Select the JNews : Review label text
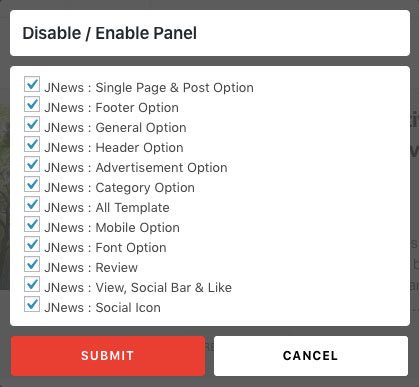This screenshot has width=419, height=387. 91,268
